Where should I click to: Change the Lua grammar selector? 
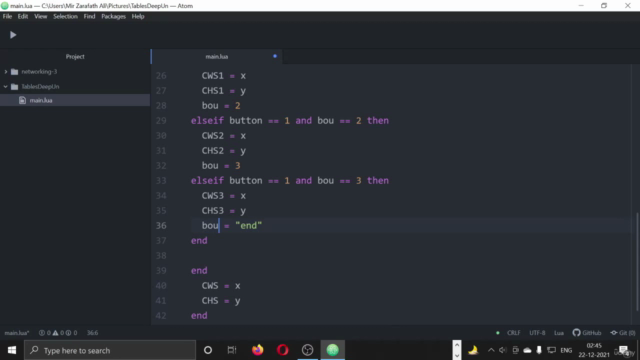click(559, 333)
